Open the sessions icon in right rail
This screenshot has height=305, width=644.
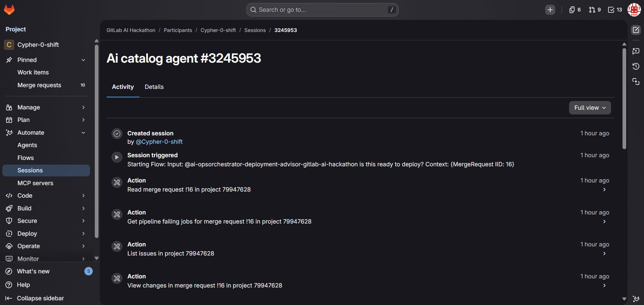pos(636,81)
